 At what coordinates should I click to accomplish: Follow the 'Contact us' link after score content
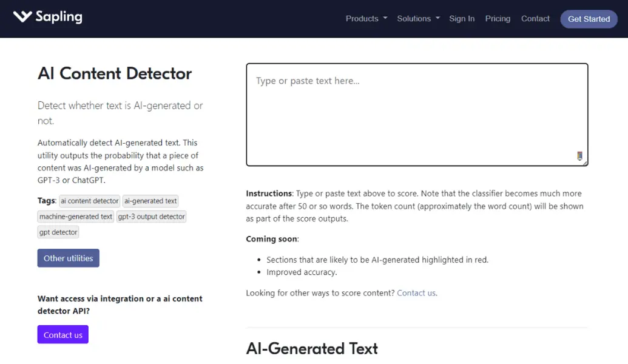coord(416,293)
